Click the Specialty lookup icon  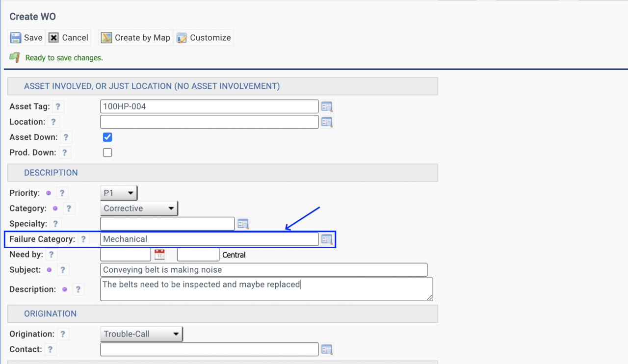(x=243, y=224)
